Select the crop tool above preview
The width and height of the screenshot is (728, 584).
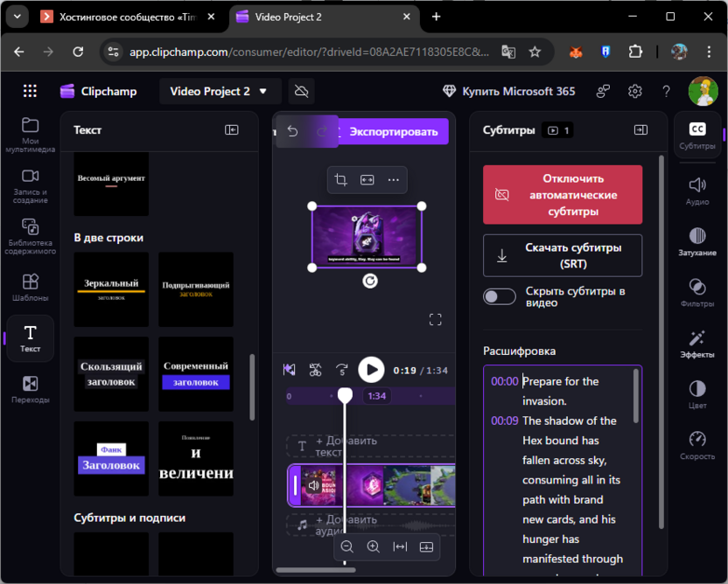(x=340, y=179)
